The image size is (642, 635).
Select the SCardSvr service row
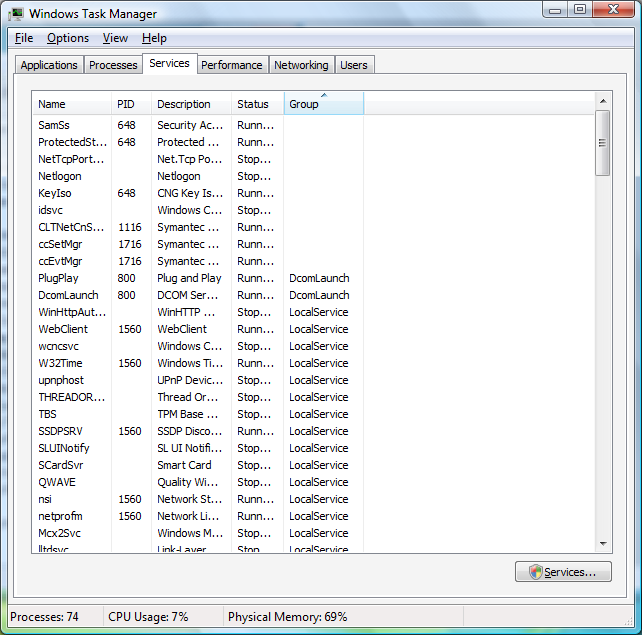pos(198,465)
